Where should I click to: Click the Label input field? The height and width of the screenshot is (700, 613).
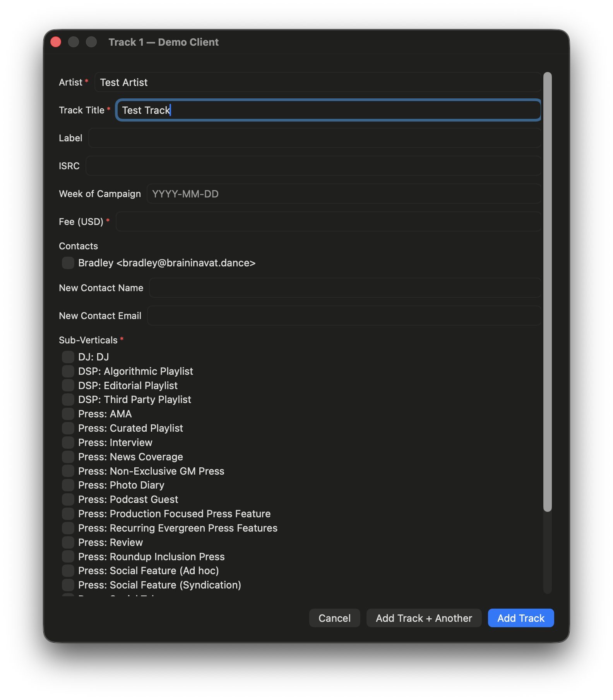click(x=315, y=138)
